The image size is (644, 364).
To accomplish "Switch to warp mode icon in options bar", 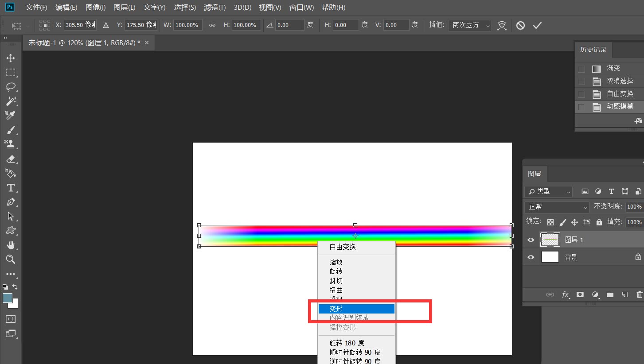I will coord(502,25).
